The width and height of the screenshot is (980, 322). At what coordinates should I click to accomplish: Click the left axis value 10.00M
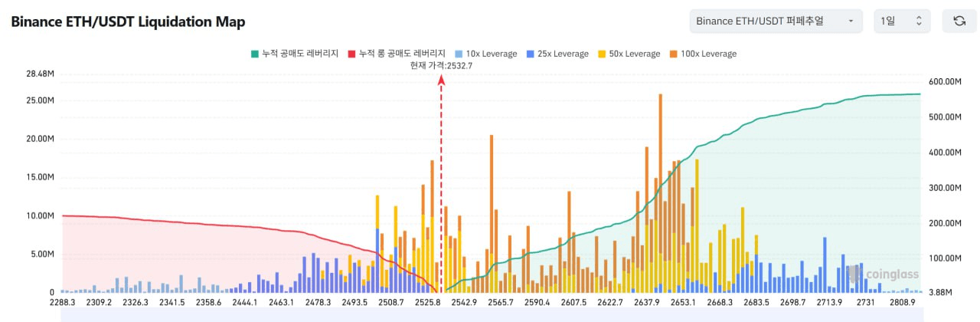click(x=40, y=215)
